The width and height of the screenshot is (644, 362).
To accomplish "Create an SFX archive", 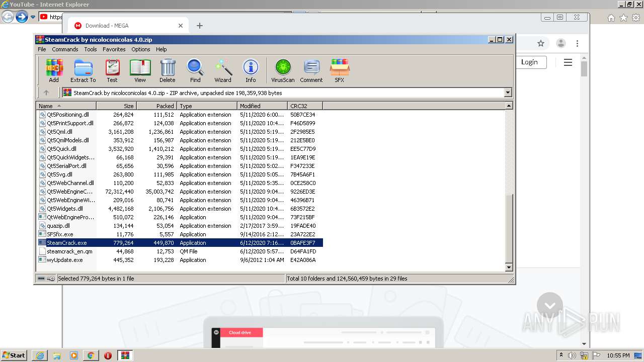I will 340,71.
